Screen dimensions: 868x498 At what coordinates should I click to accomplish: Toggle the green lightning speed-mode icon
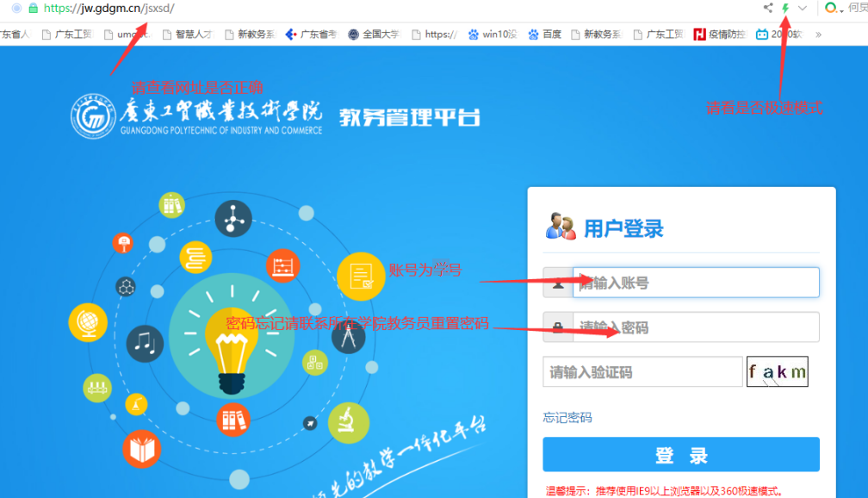click(x=785, y=8)
